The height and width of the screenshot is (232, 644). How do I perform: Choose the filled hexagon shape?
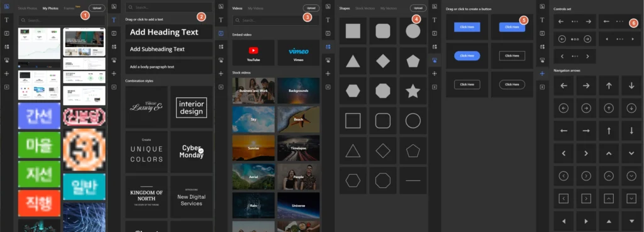click(x=353, y=91)
